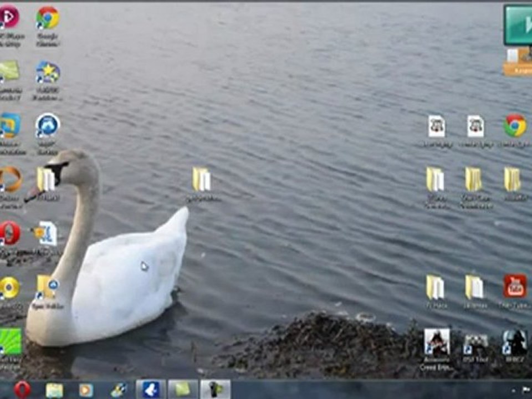532x399 pixels.
Task: Open the red YouTube desktop icon
Action: coord(515,287)
